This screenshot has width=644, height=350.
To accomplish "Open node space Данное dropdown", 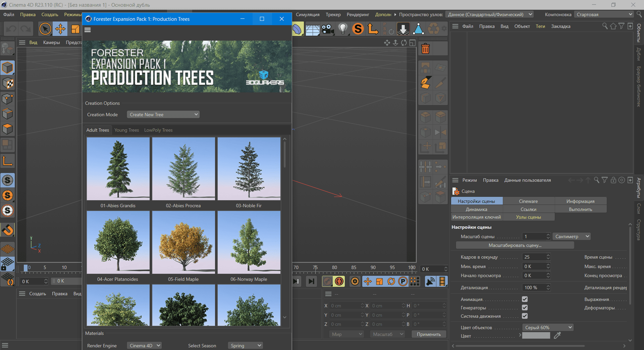I will [489, 14].
